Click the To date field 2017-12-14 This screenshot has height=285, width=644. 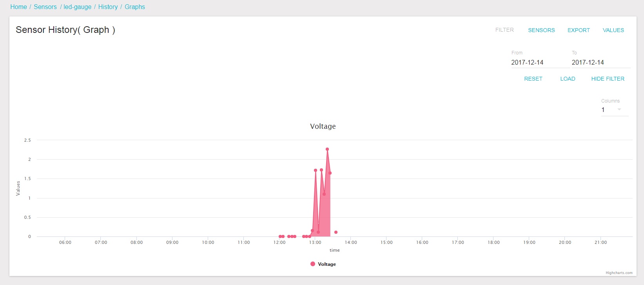[601, 62]
